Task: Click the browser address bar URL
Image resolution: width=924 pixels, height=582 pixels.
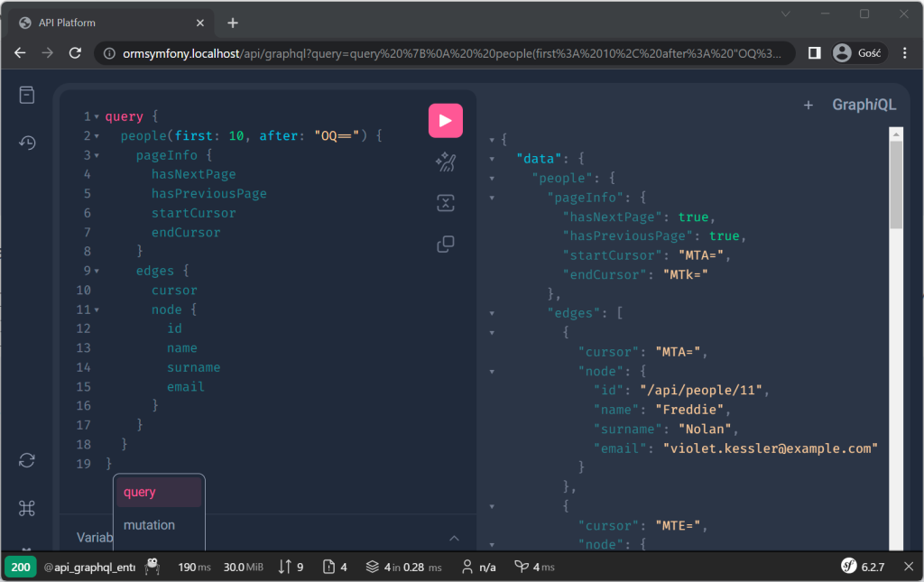Action: (452, 53)
